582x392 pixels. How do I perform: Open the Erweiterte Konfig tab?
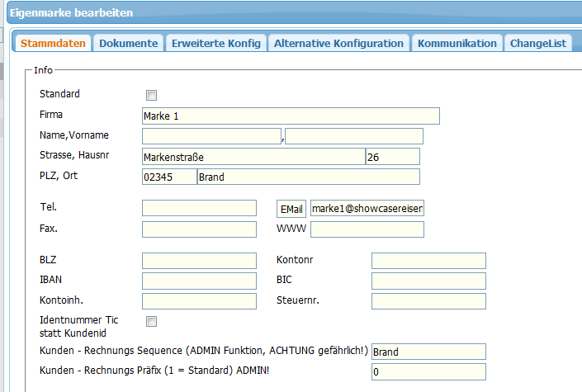pyautogui.click(x=215, y=43)
